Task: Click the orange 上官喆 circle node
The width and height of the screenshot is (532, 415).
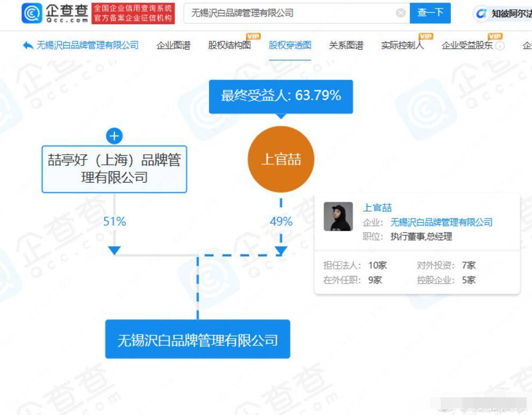Action: (281, 159)
